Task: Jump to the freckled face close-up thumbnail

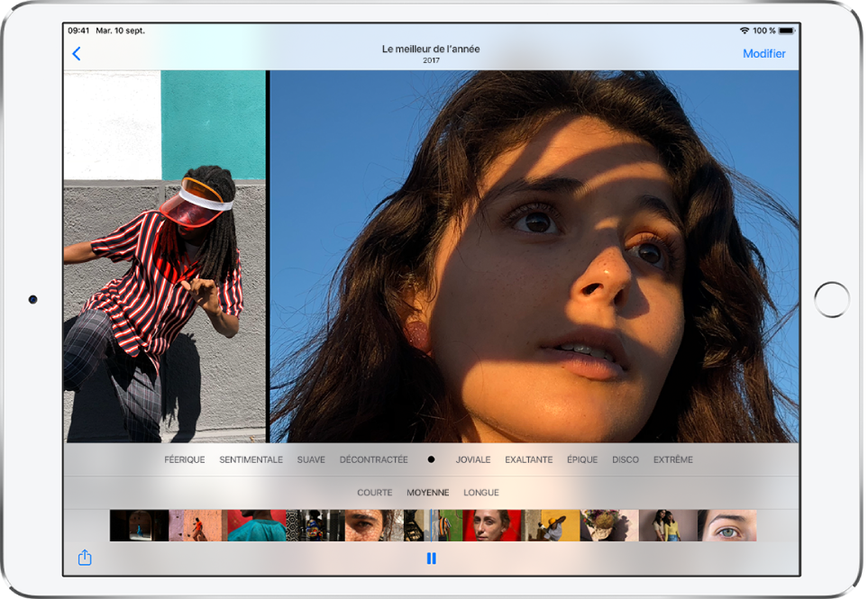Action: (374, 525)
